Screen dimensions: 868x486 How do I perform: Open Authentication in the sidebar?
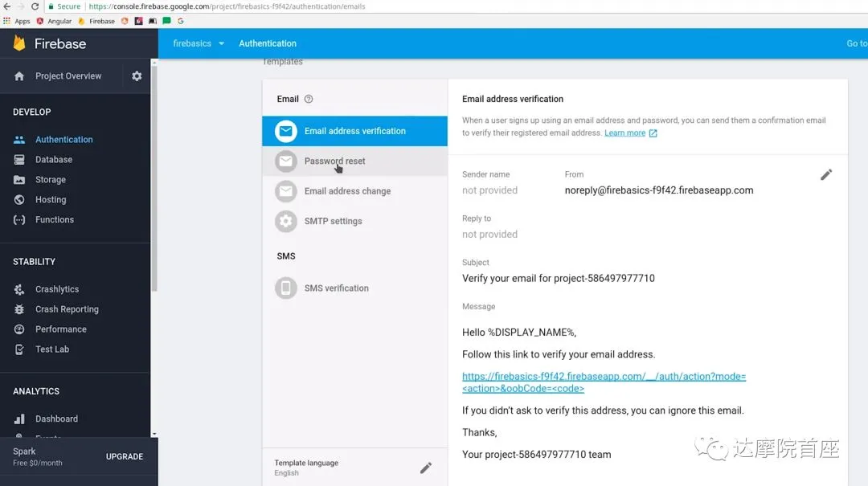64,140
